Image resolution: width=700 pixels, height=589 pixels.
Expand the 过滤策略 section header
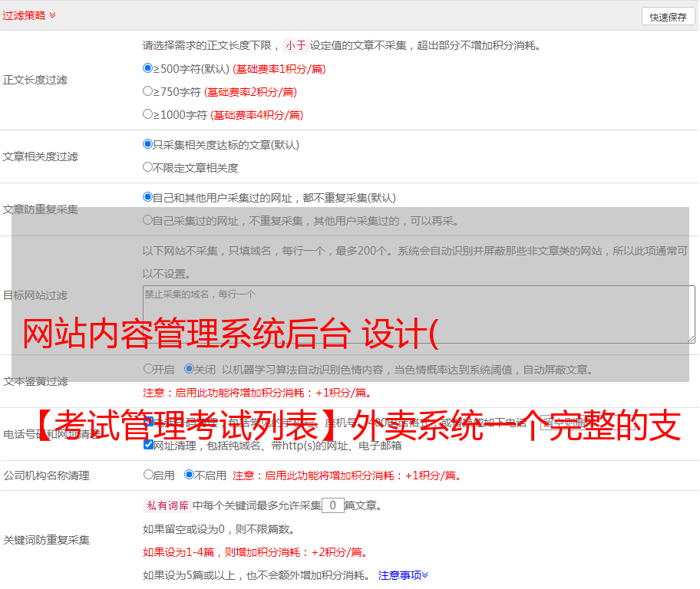click(x=28, y=15)
